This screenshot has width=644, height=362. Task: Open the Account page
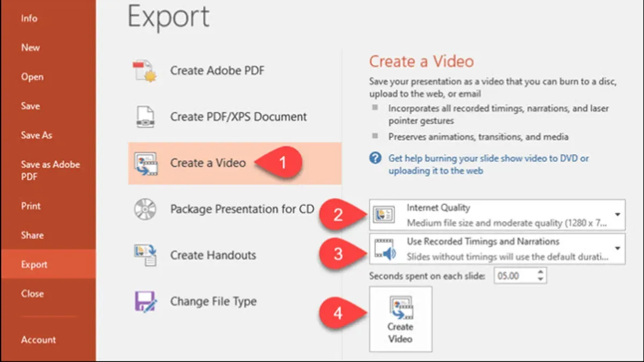[38, 339]
